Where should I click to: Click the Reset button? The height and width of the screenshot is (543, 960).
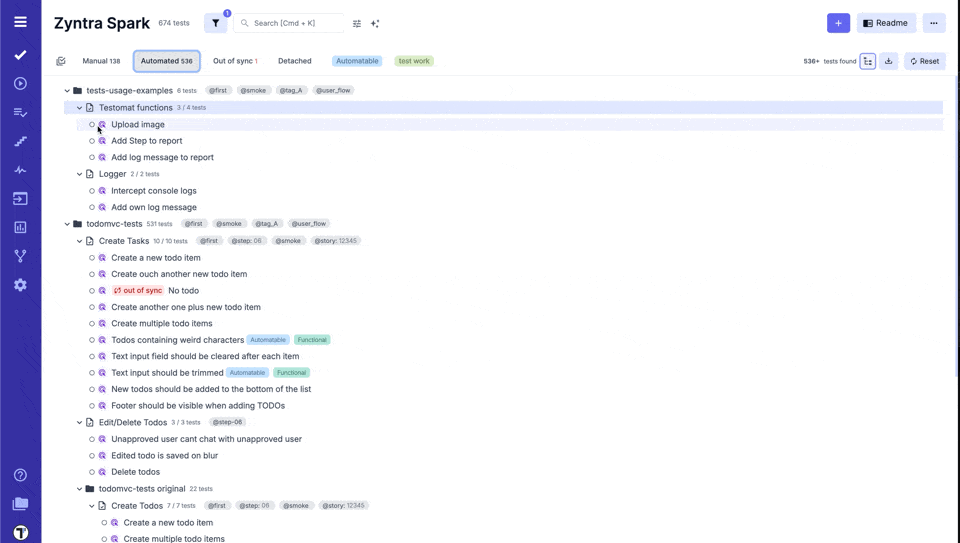coord(925,61)
